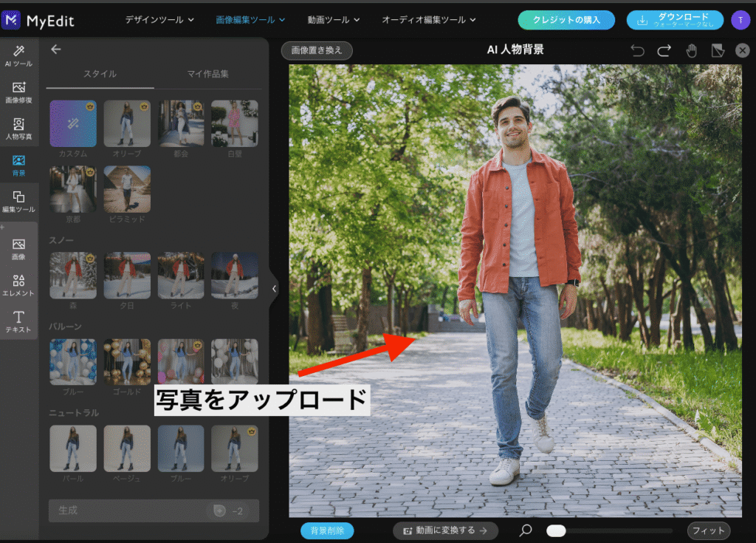Close the AI 人物背景 editor
Screen dimensions: 756x543
(743, 50)
